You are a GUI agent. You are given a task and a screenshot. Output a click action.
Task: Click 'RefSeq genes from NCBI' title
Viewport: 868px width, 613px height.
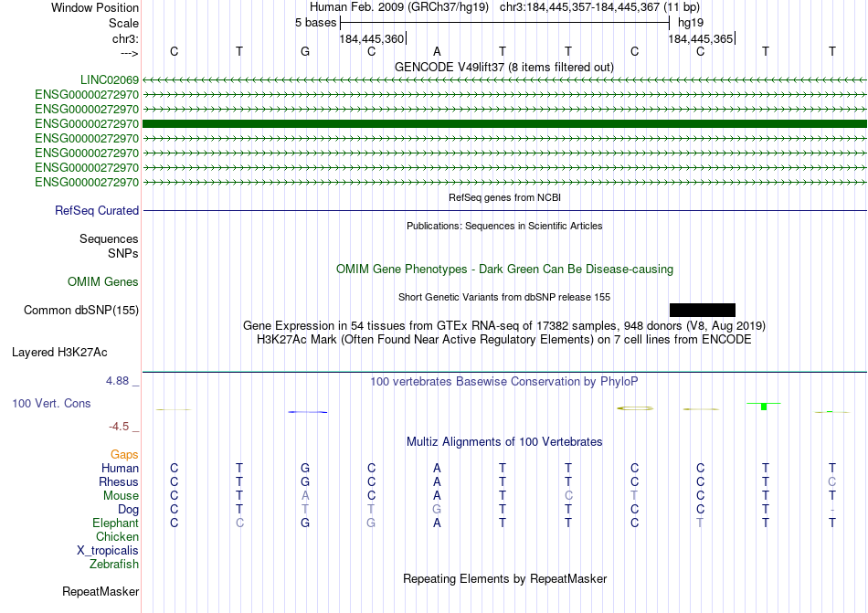tap(504, 197)
